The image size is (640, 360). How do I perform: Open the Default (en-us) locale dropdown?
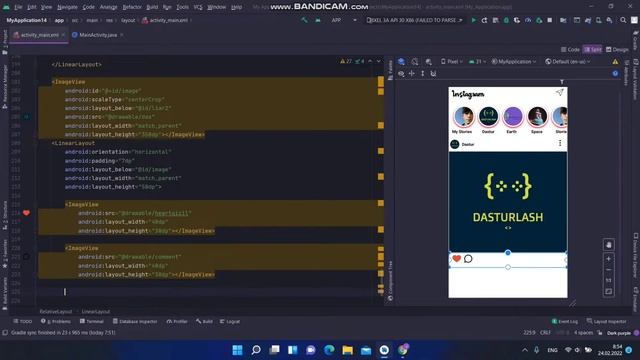[x=568, y=62]
